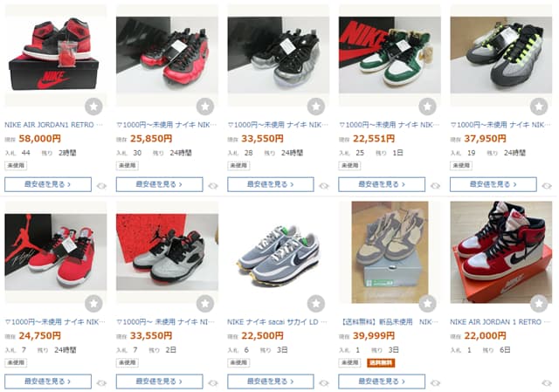Open the green Jordan with Nike box image
This screenshot has width=559, height=392.
click(390, 55)
